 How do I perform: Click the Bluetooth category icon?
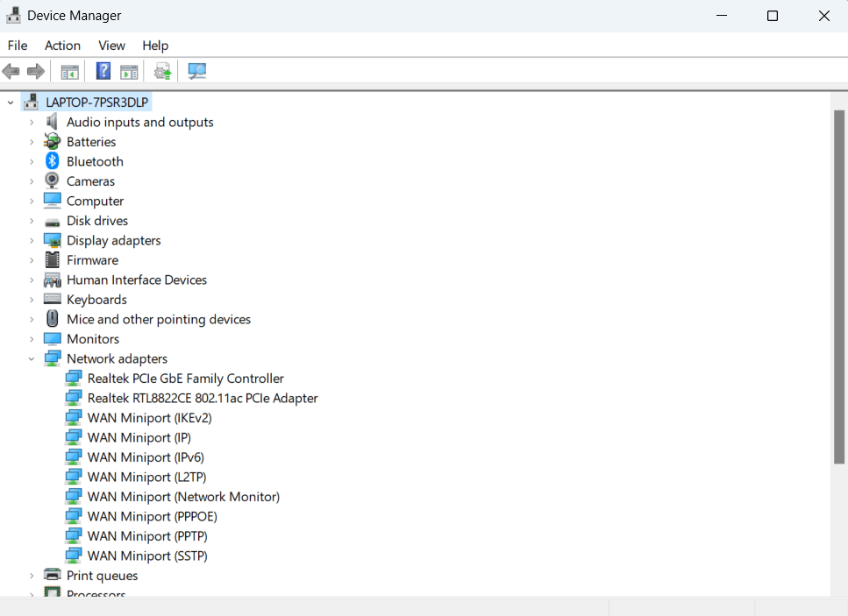(53, 161)
